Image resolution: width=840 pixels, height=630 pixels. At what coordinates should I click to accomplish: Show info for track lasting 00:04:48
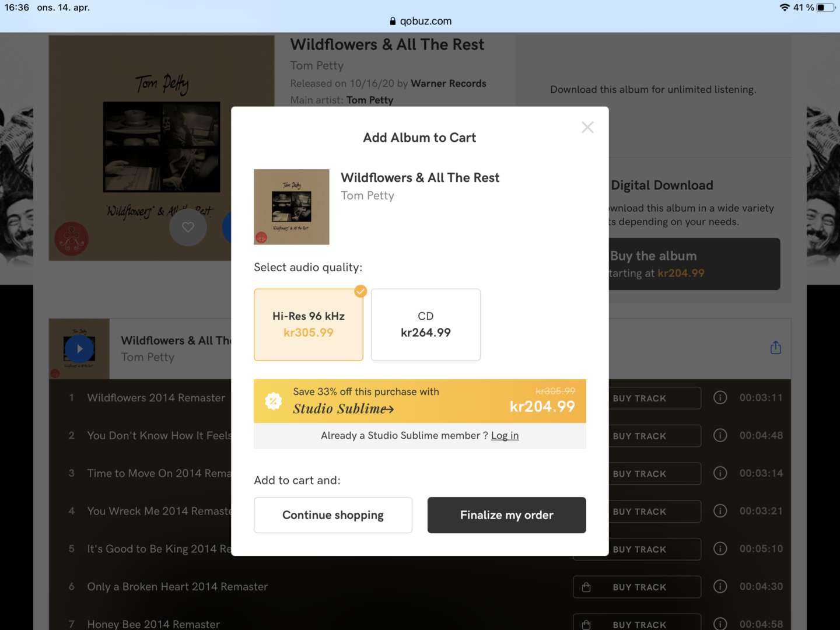(720, 436)
